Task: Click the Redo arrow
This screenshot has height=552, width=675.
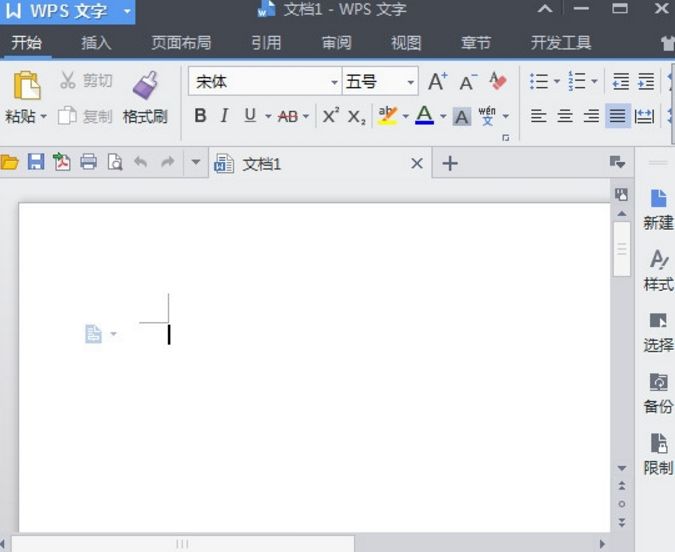Action: pyautogui.click(x=167, y=162)
